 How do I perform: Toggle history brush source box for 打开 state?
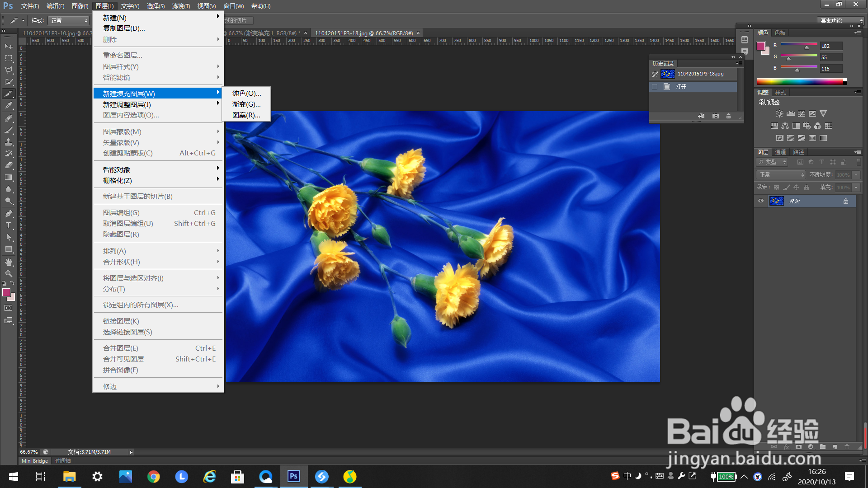(655, 87)
